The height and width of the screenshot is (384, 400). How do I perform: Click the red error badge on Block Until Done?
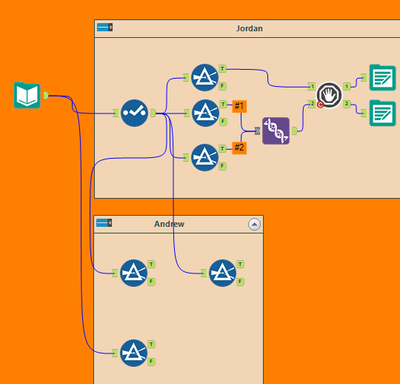point(320,105)
